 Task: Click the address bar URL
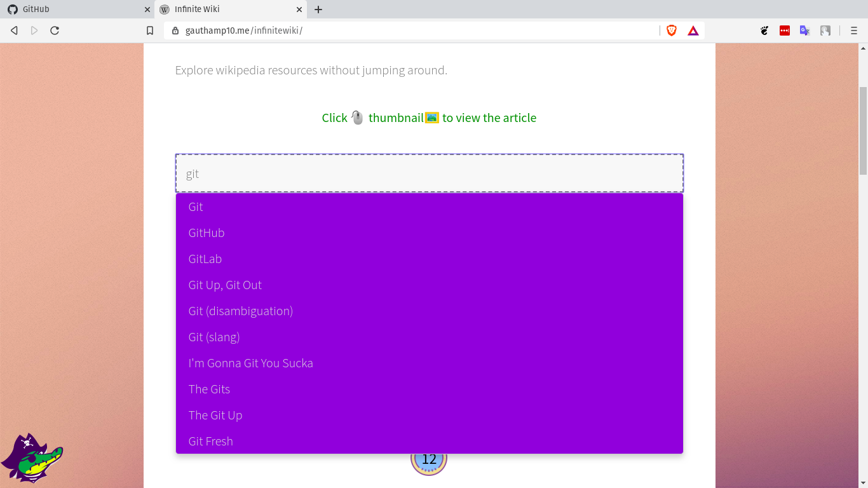(x=244, y=30)
